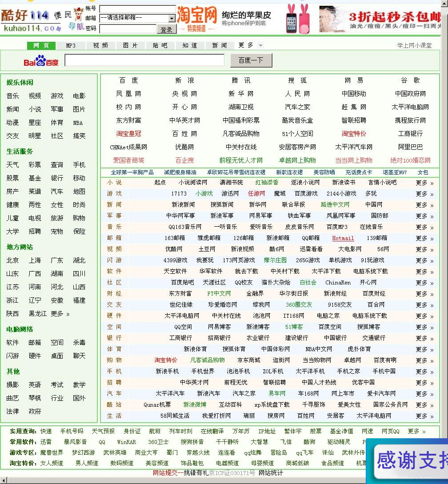Click the 58同城生活 link
This screenshot has height=484, width=448.
click(x=175, y=416)
